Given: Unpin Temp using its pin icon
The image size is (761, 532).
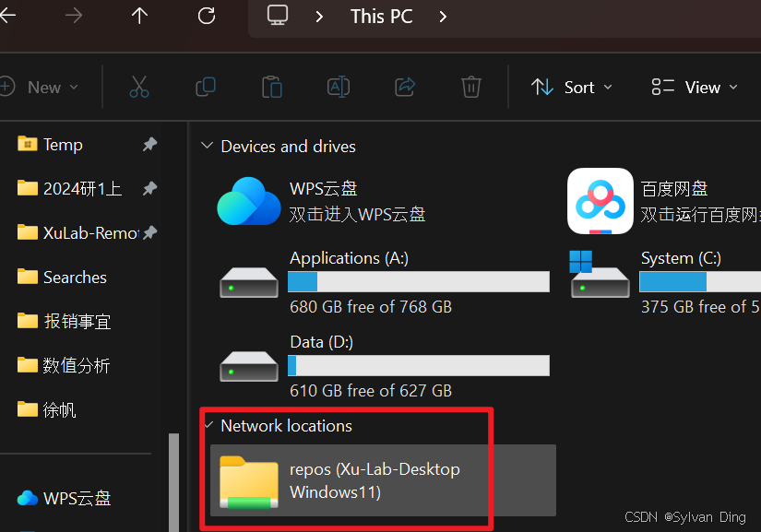Looking at the screenshot, I should click(x=150, y=144).
